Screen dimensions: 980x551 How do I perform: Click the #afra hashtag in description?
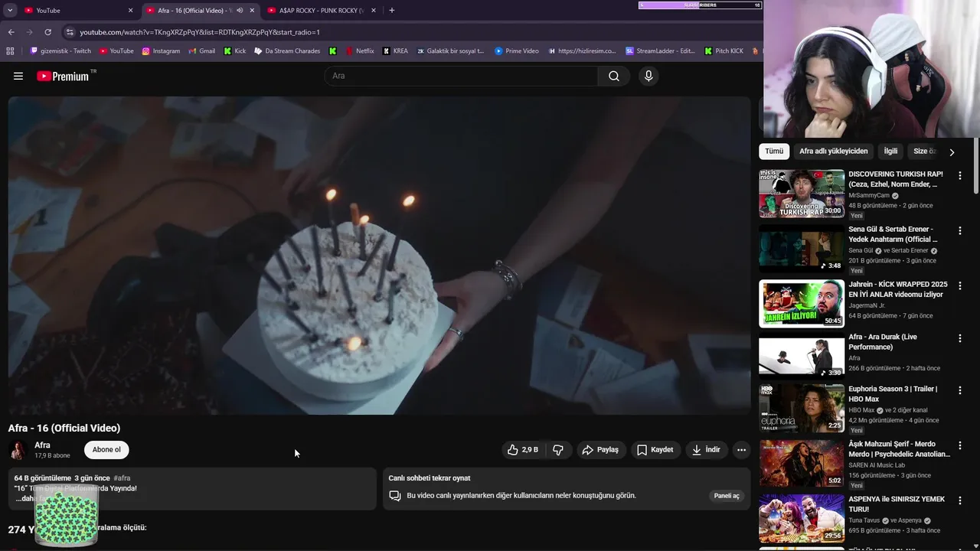122,478
